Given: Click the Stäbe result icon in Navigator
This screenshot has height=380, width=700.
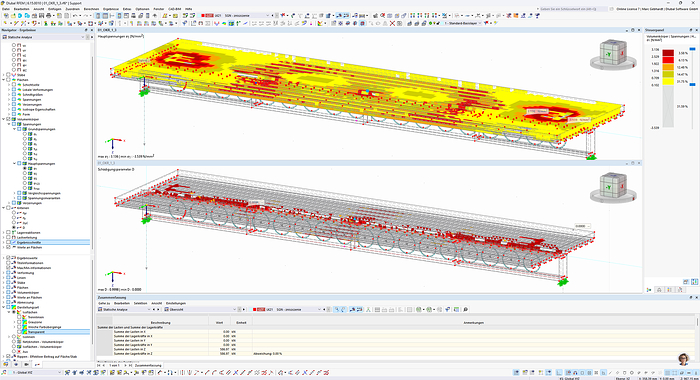Looking at the screenshot, I should pos(14,75).
